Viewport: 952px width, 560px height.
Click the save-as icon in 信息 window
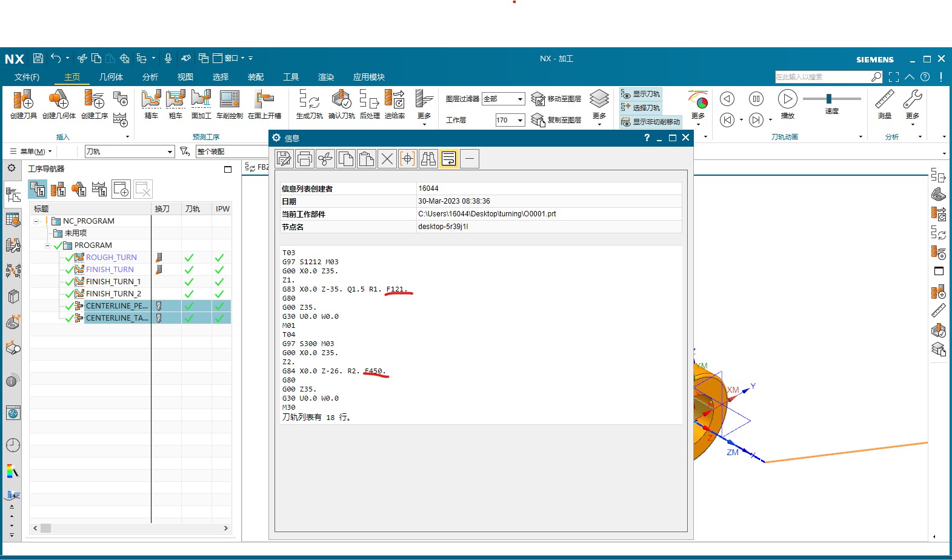click(284, 159)
